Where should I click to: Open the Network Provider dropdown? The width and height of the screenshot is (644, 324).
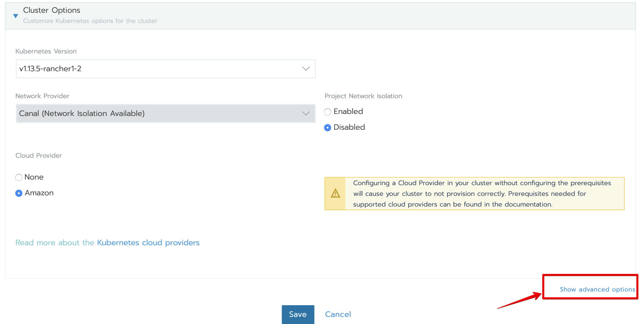pyautogui.click(x=165, y=113)
